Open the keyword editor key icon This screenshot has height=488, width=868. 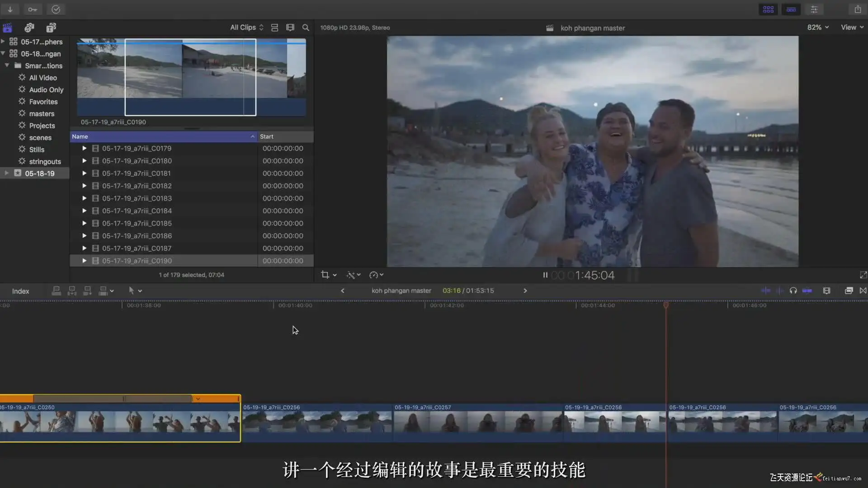tap(33, 9)
